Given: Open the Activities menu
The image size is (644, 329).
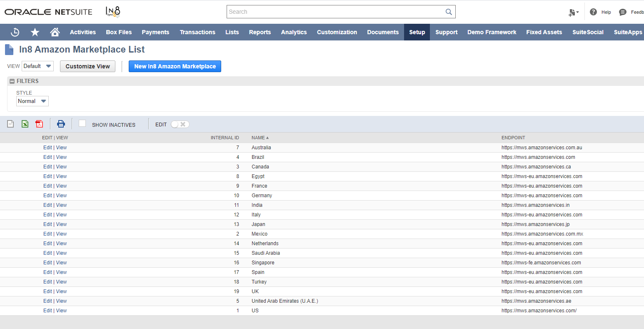Looking at the screenshot, I should 83,32.
